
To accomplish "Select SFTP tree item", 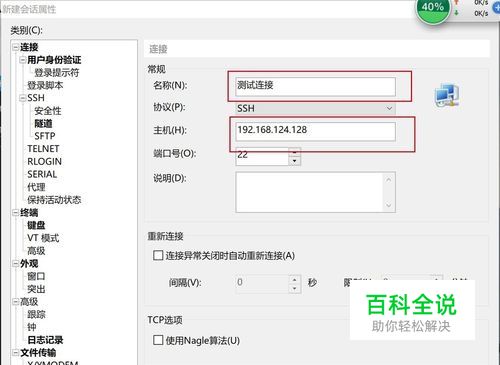I will pos(45,136).
